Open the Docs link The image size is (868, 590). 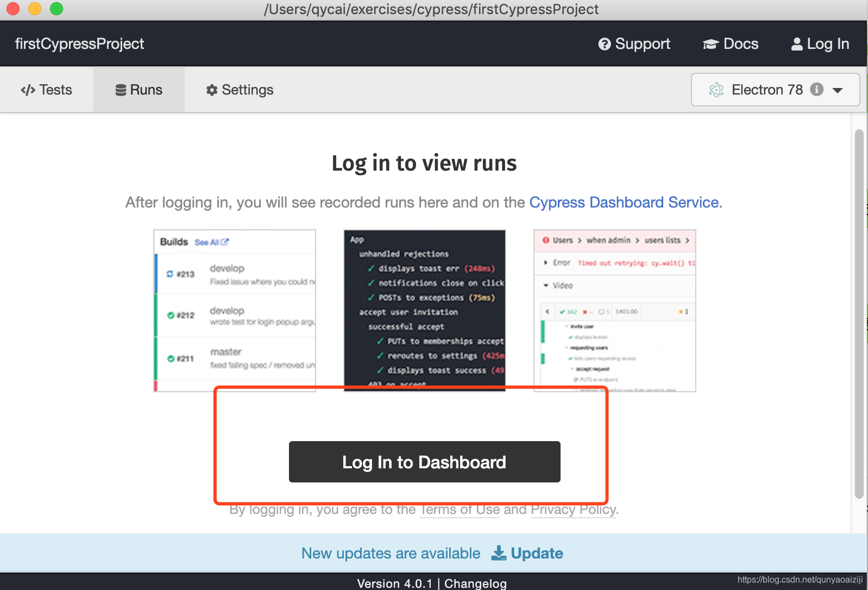tap(730, 44)
